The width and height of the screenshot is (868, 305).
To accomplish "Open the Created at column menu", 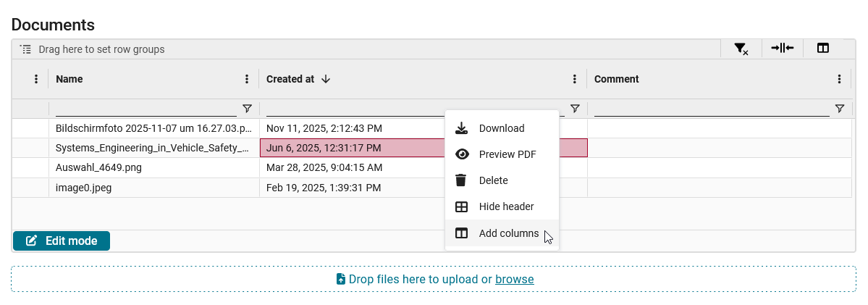I will point(575,79).
